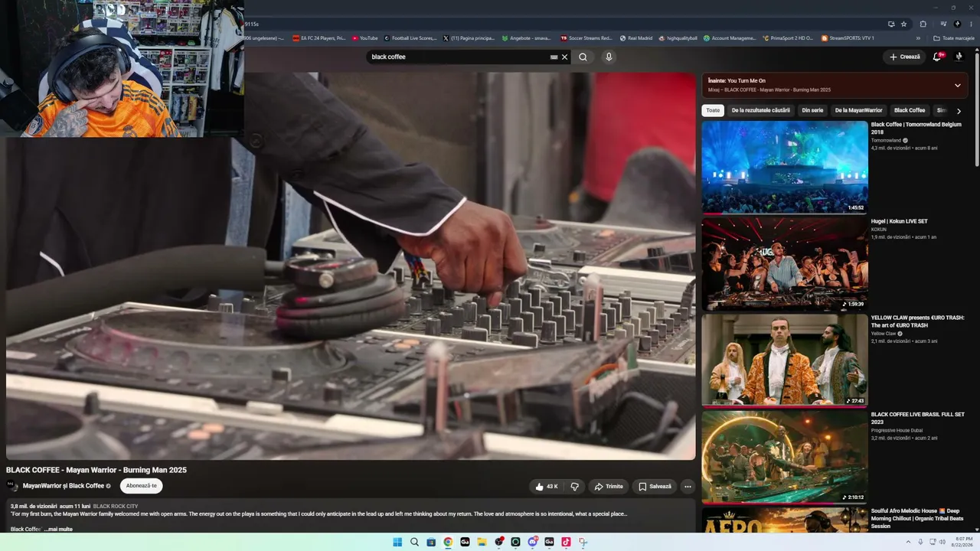Screen dimensions: 980x551
Task: Open the 'Football Live Scores' bookmark
Action: pyautogui.click(x=410, y=38)
